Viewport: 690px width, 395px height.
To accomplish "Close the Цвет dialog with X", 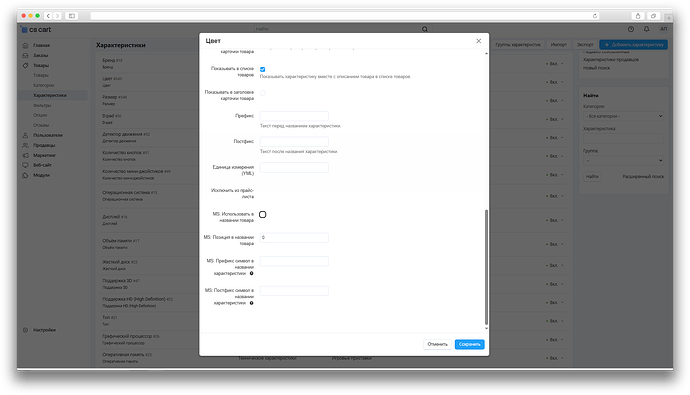I will pos(479,41).
